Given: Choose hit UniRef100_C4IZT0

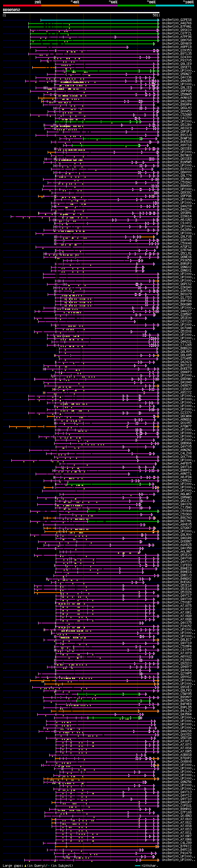Looking at the screenshot, I should pyautogui.click(x=177, y=118).
